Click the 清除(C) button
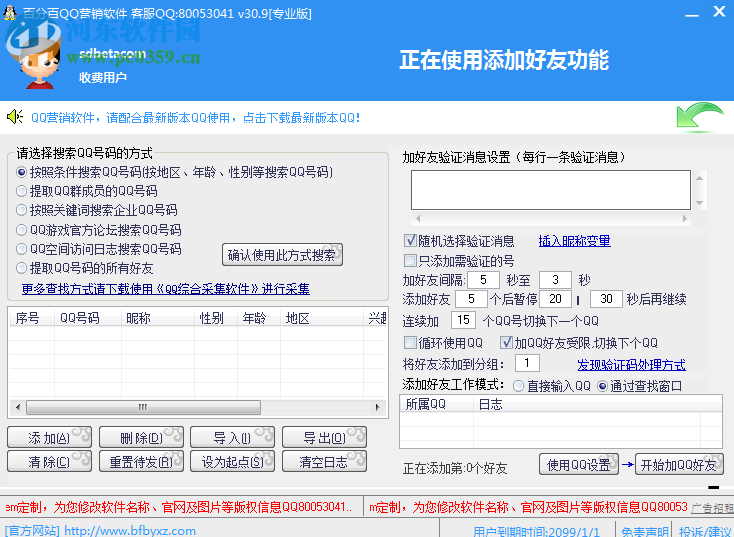Image resolution: width=734 pixels, height=537 pixels. (49, 462)
